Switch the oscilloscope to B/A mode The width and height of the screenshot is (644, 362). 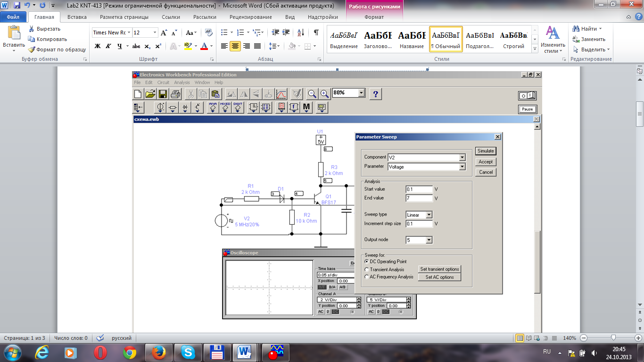point(332,287)
